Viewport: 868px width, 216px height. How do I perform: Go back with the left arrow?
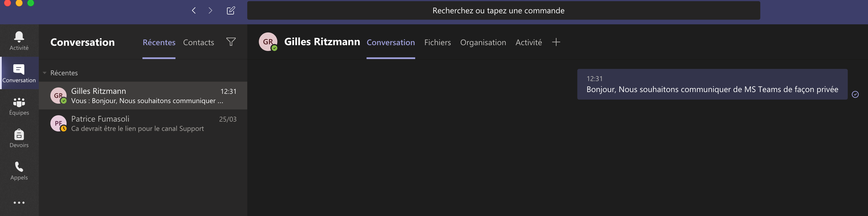(x=194, y=10)
